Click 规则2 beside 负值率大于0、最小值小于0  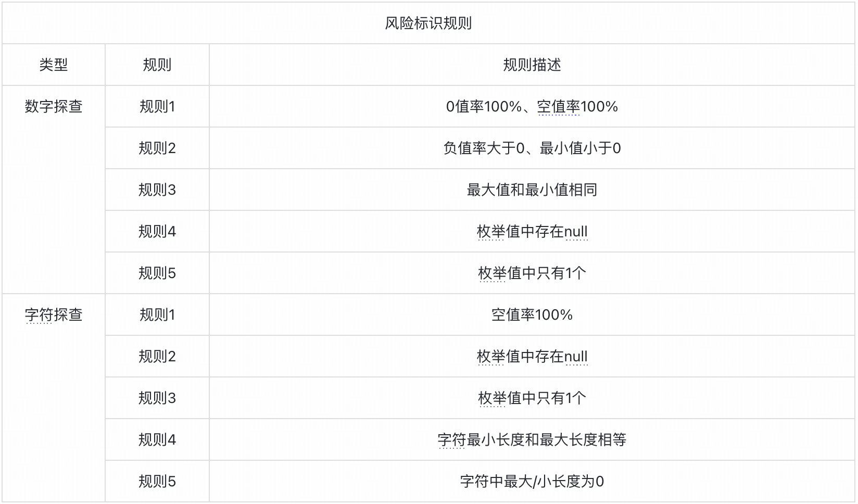157,148
